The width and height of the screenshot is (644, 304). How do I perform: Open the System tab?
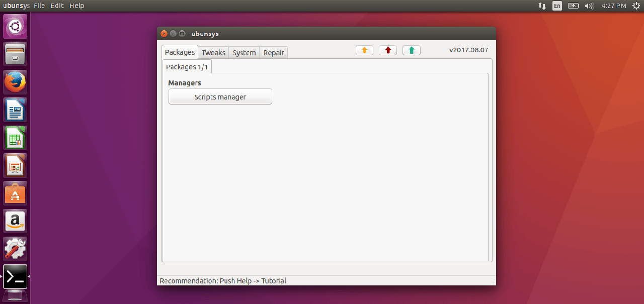(x=244, y=53)
